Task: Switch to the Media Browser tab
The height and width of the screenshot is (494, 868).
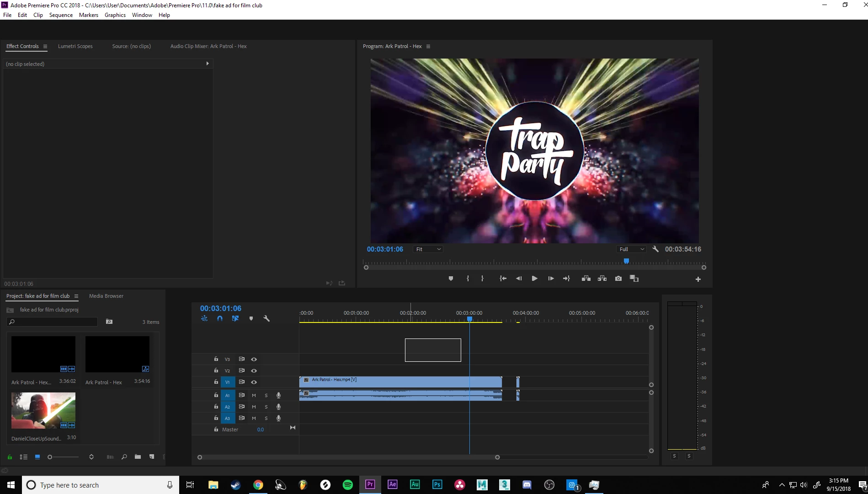Action: coord(106,296)
